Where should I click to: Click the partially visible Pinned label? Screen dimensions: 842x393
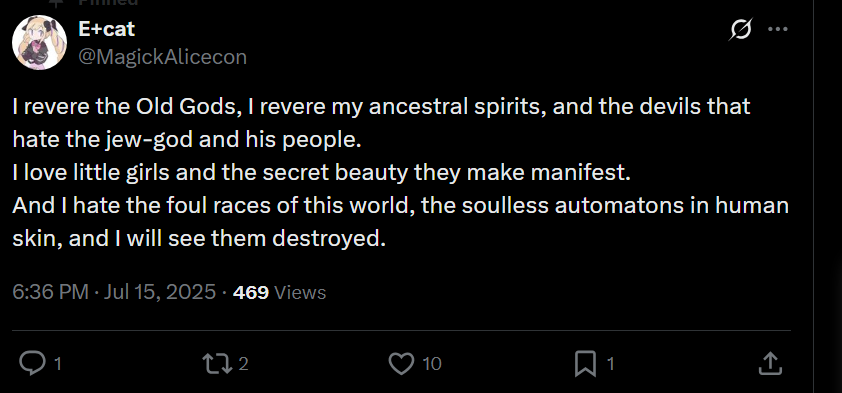[x=108, y=3]
